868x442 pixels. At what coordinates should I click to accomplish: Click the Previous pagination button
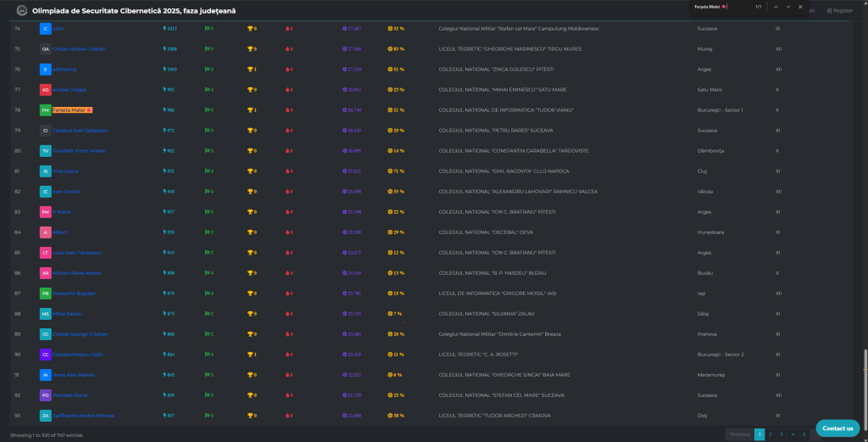coord(740,434)
